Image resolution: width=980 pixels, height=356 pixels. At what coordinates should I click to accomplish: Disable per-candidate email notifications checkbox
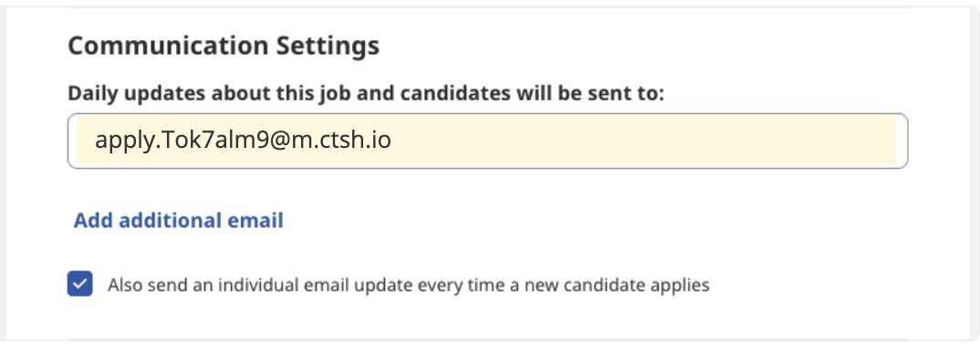[x=80, y=284]
